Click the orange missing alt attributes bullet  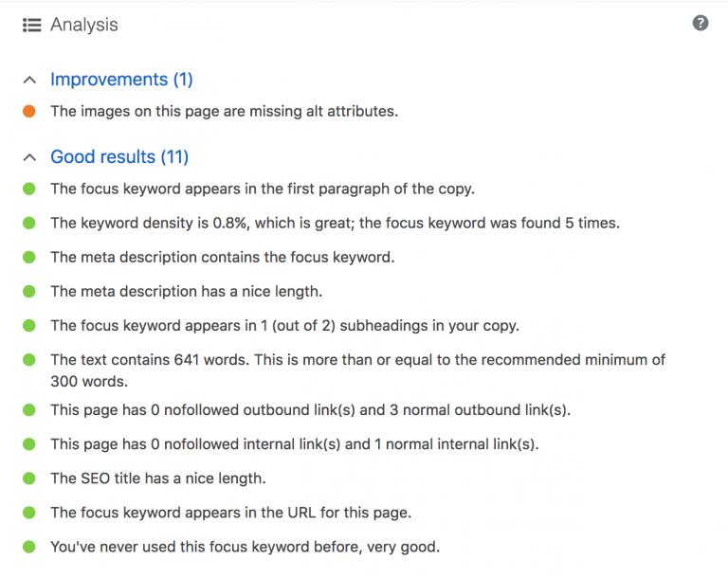(29, 112)
